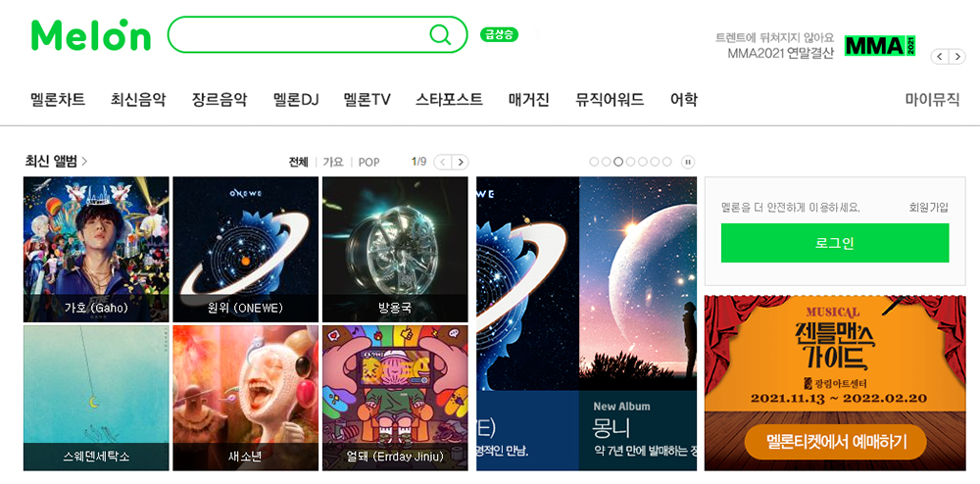Click next arrow beside MMA 2021 banner
This screenshot has height=484, width=980.
click(x=956, y=57)
